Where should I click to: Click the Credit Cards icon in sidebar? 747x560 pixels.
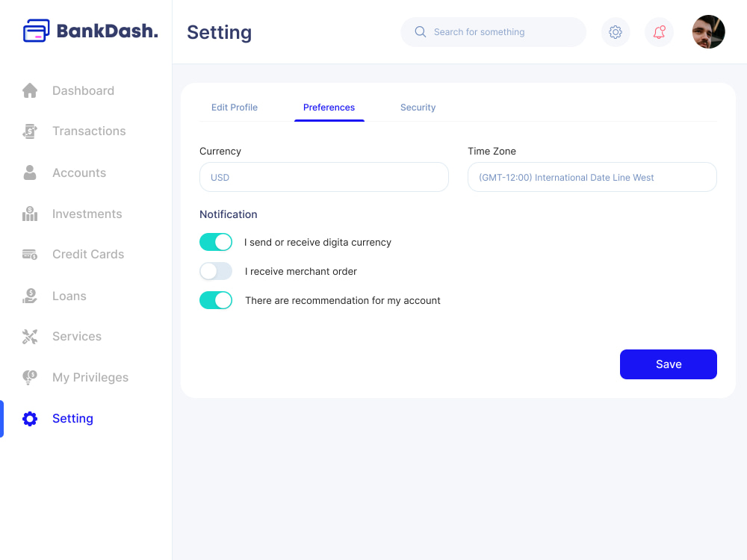click(30, 255)
